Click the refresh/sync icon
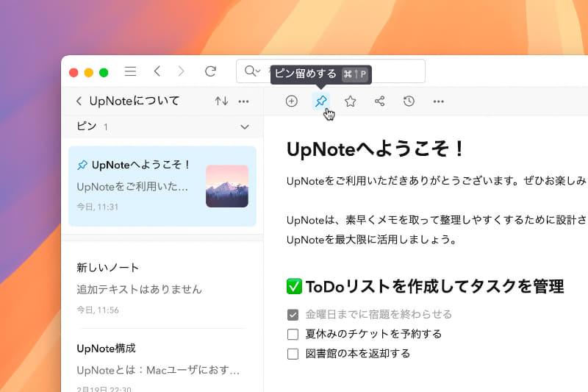This screenshot has width=588, height=392. [211, 71]
